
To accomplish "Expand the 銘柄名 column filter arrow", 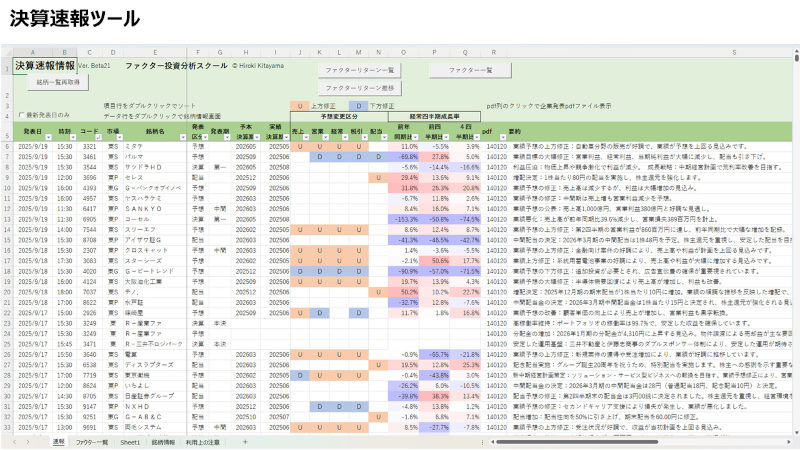I will point(185,135).
